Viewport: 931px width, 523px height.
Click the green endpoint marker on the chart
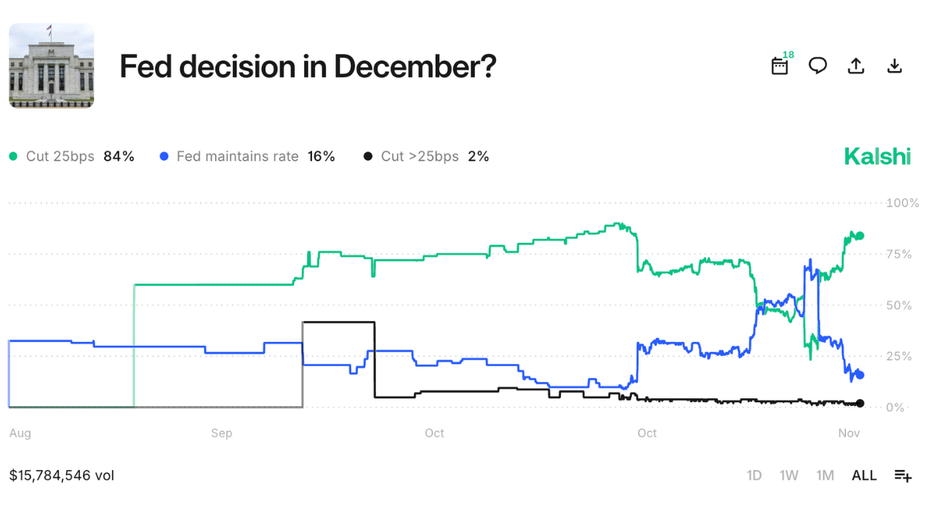tap(860, 236)
